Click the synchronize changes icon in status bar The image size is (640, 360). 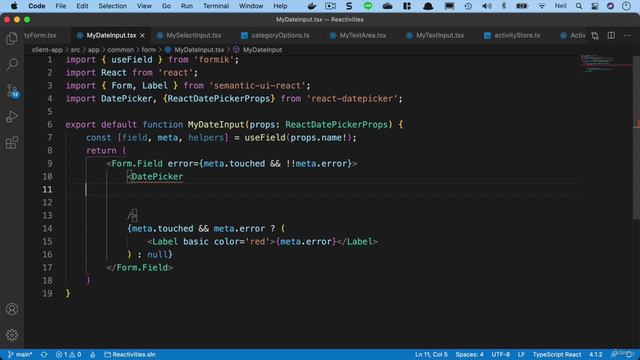[44, 355]
